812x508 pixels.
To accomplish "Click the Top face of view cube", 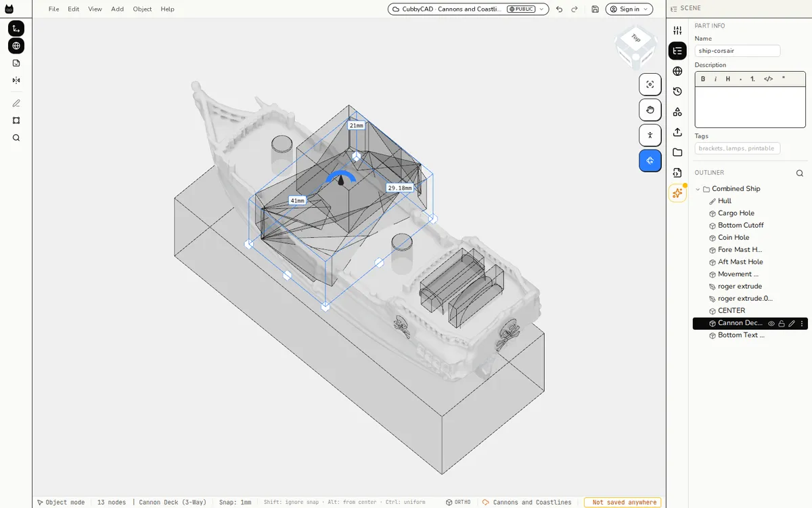I will (635, 39).
